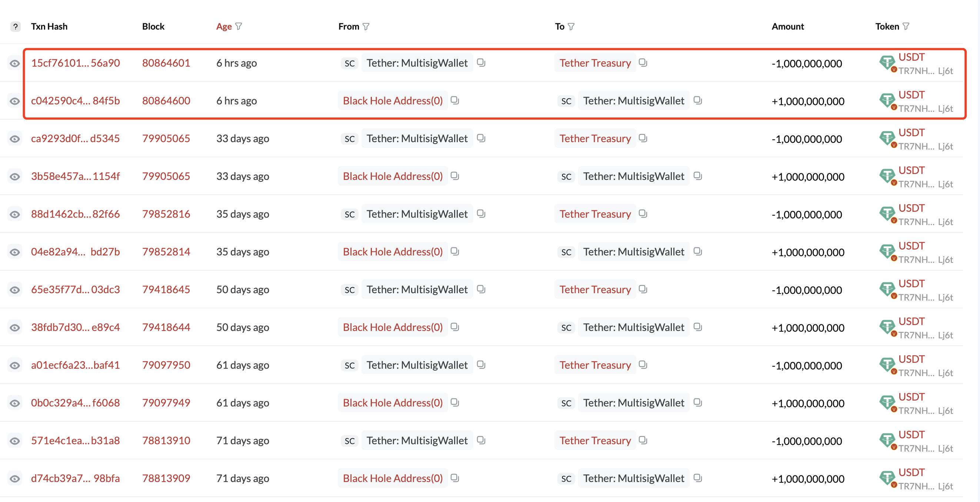980x502 pixels.
Task: Click the USDT token icon in the first row
Action: [x=887, y=63]
